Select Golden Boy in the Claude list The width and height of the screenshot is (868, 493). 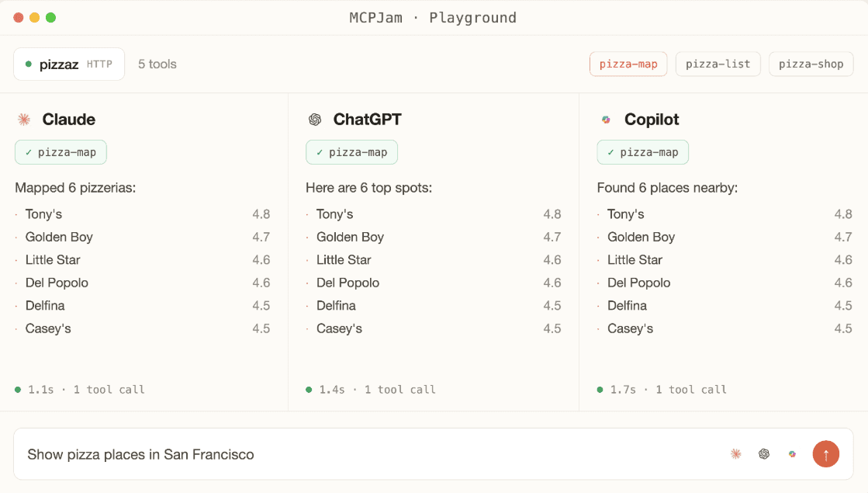[x=59, y=237]
